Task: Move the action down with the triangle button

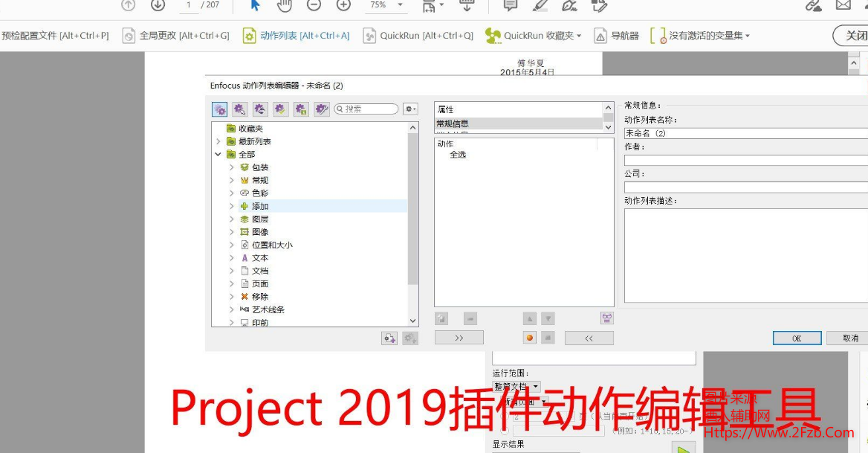Action: [548, 318]
